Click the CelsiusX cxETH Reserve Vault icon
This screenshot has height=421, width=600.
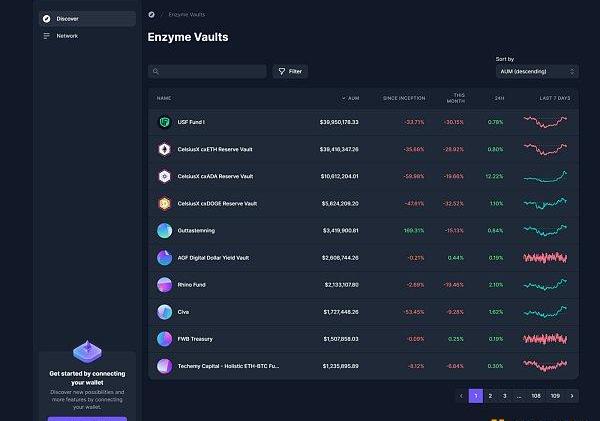(165, 149)
